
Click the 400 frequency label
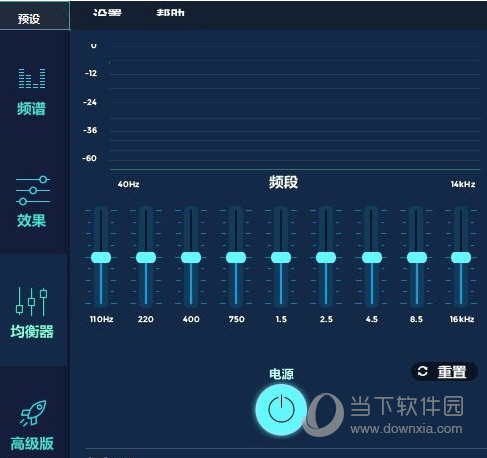coord(191,319)
